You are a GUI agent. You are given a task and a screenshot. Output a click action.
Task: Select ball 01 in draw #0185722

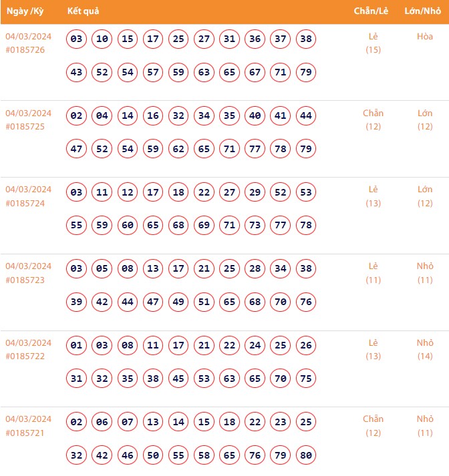(77, 345)
